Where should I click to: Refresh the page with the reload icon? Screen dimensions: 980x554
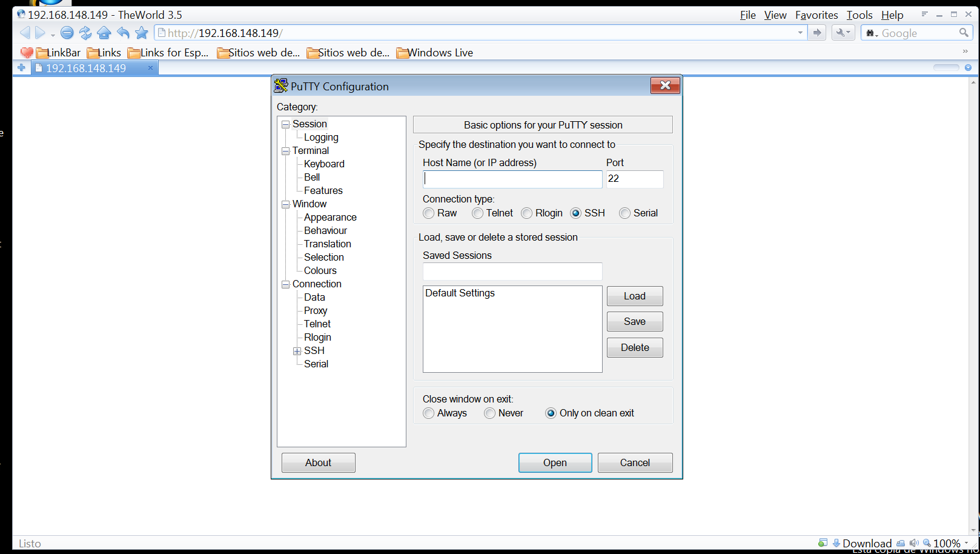(x=85, y=33)
